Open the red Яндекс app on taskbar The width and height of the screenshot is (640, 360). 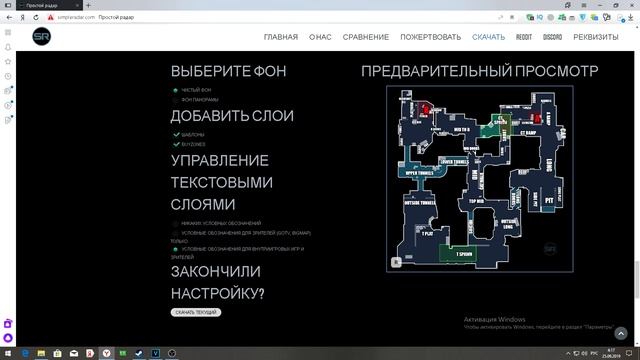(90, 353)
